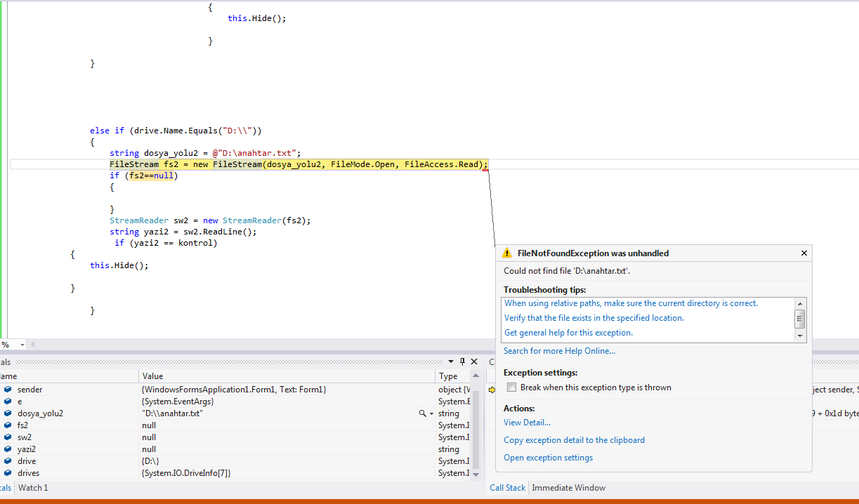Click the variable icon beside dosya_yolu2

(x=8, y=413)
